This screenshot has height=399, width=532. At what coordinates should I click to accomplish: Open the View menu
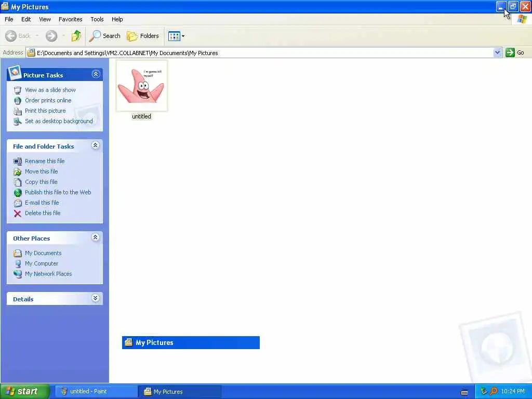[x=45, y=19]
